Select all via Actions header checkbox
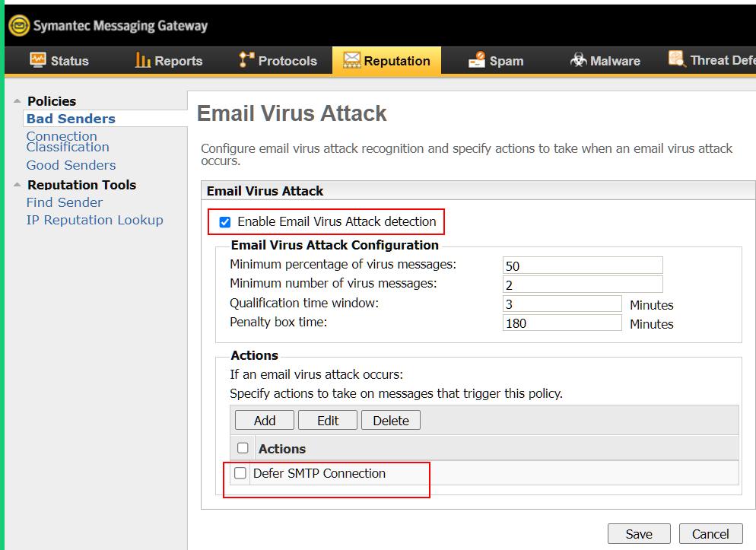This screenshot has height=550, width=756. pyautogui.click(x=243, y=448)
